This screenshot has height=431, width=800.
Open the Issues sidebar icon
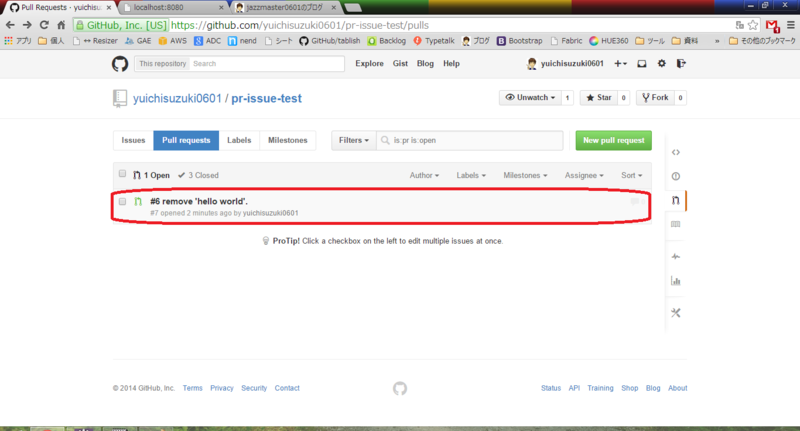coord(676,176)
